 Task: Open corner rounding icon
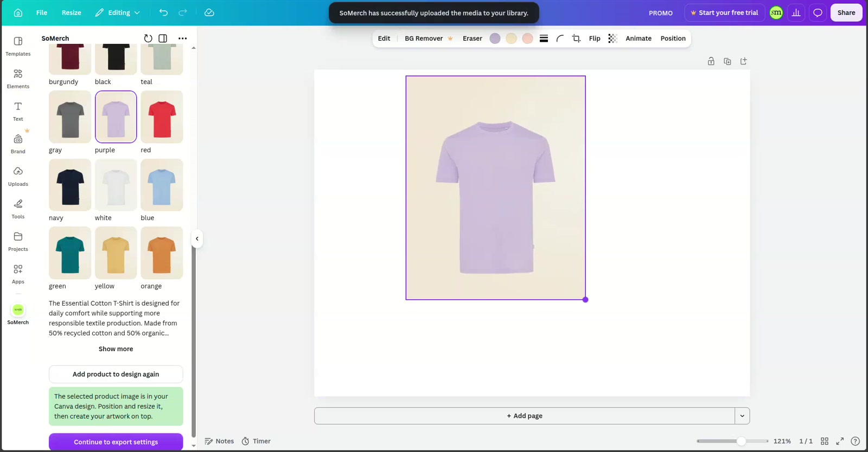coord(560,38)
